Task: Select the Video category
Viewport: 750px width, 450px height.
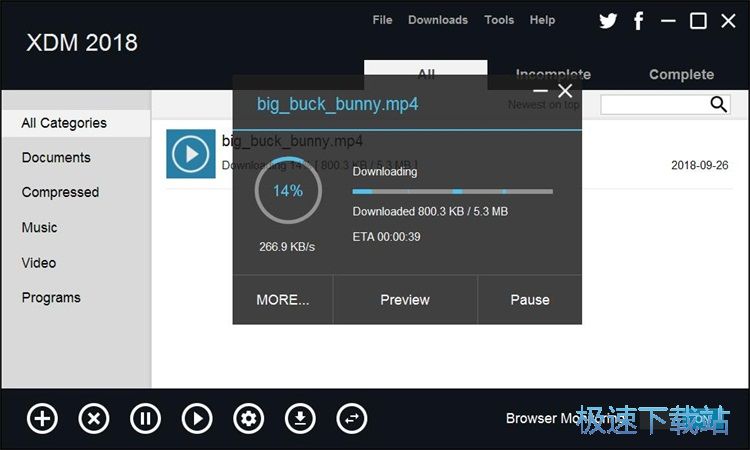Action: pos(39,263)
